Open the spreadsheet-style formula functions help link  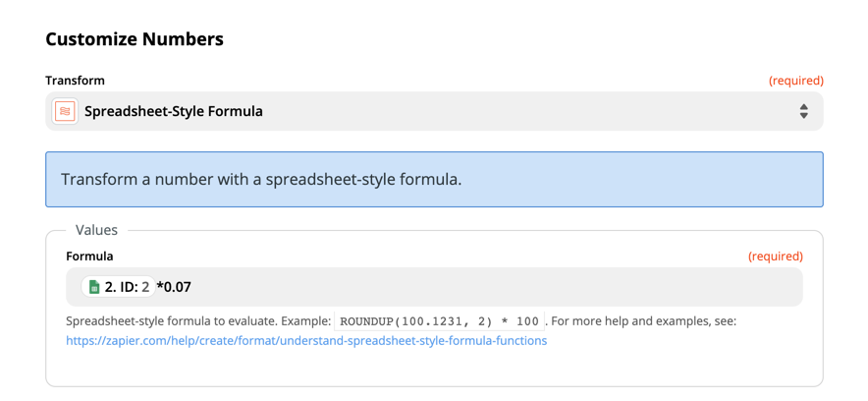[x=306, y=341]
